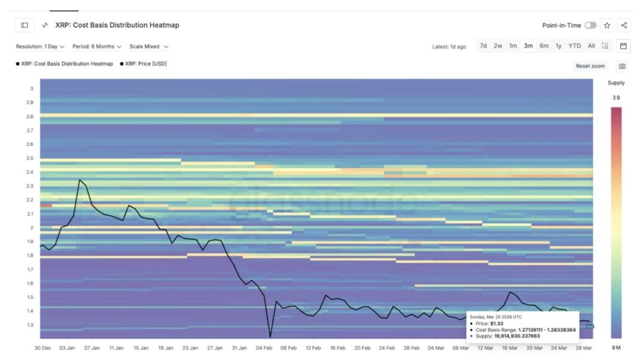Open the calendar date picker

(x=623, y=46)
